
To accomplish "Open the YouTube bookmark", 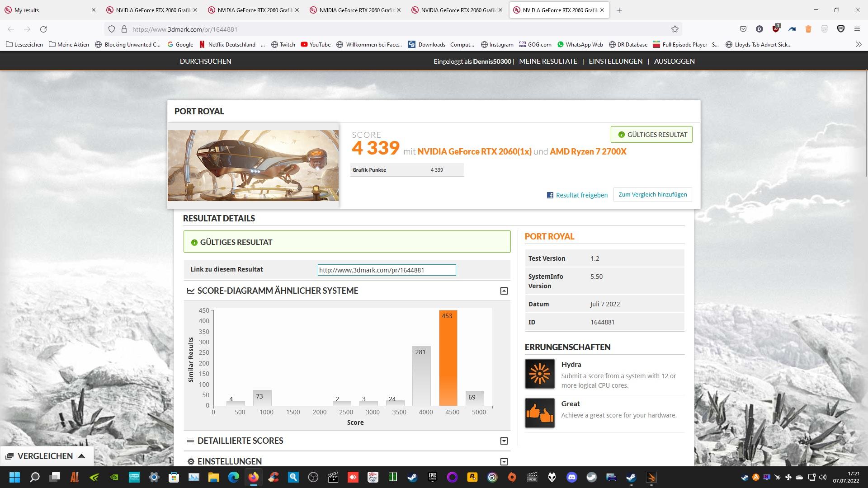I will point(316,44).
